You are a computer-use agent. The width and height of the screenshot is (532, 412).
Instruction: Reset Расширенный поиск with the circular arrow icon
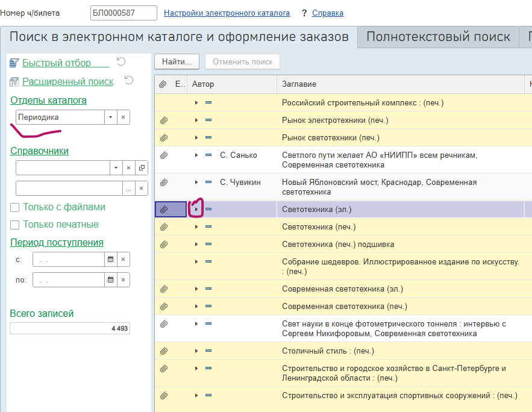pyautogui.click(x=129, y=80)
